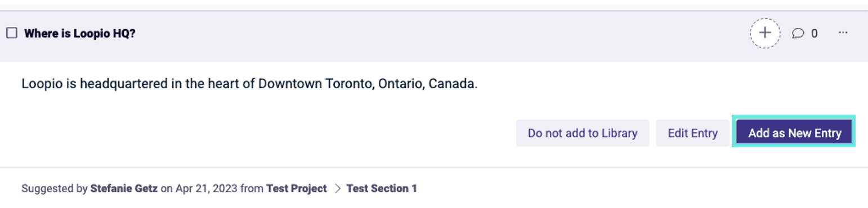868x208 pixels.
Task: Click the word Downtown in the answer
Action: 290,84
